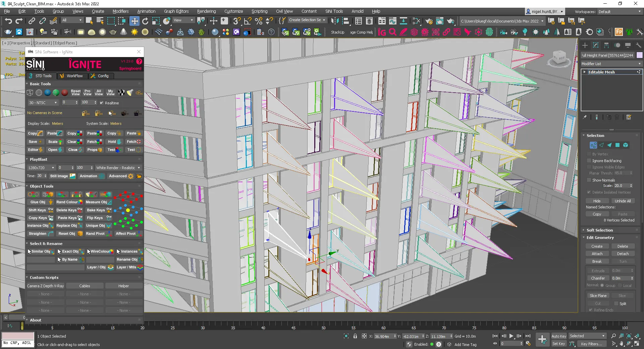Select Polygon sub-object level icon
644x349 pixels.
[x=618, y=145]
